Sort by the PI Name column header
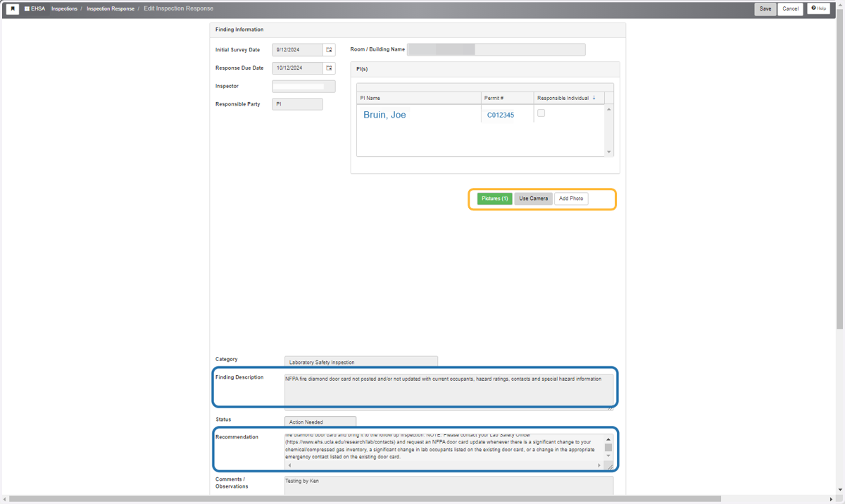 (419, 98)
